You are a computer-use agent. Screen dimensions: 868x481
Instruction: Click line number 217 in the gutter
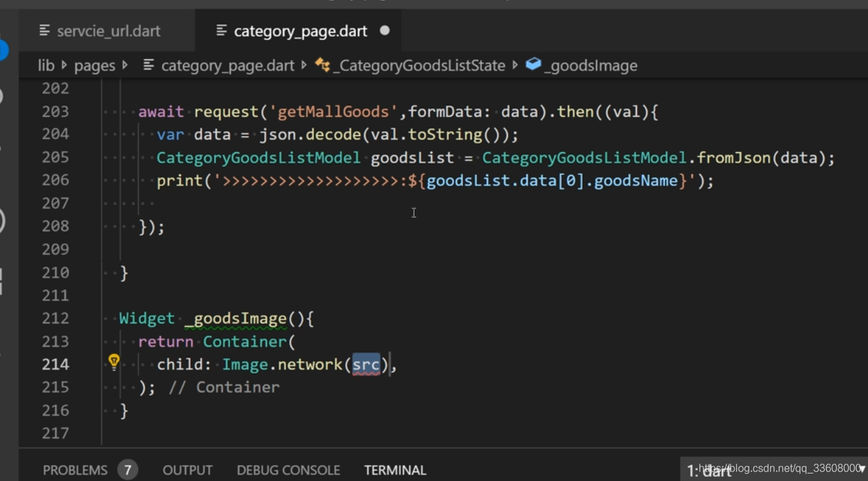point(55,434)
